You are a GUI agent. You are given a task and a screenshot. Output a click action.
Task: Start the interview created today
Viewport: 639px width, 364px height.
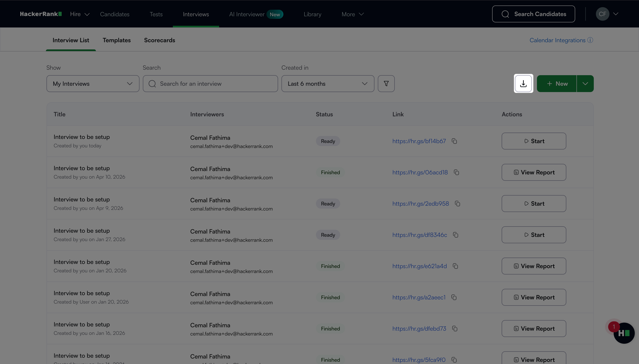pos(534,141)
